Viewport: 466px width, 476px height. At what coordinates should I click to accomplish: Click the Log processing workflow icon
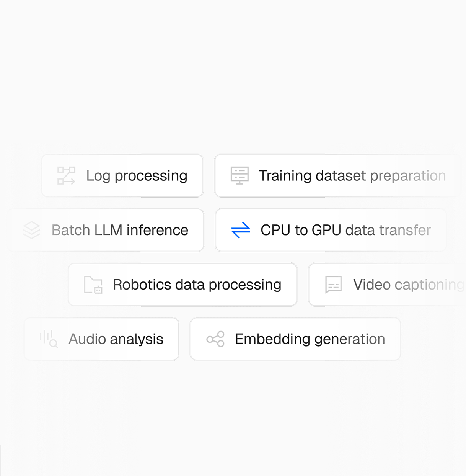point(66,176)
